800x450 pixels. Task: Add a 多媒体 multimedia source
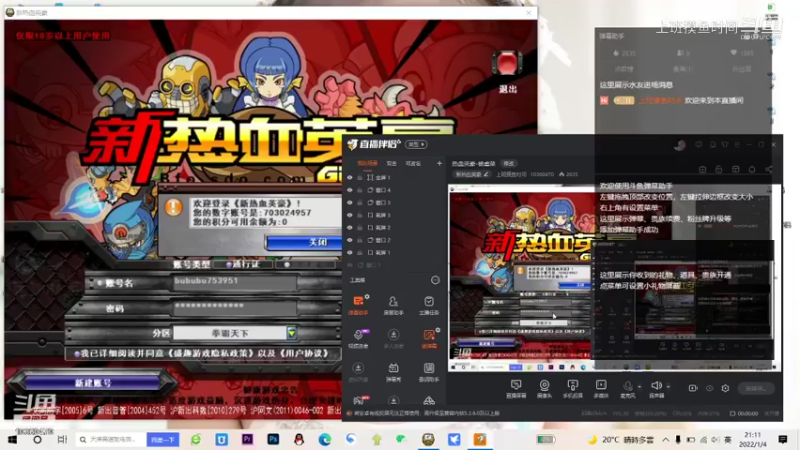click(x=601, y=388)
